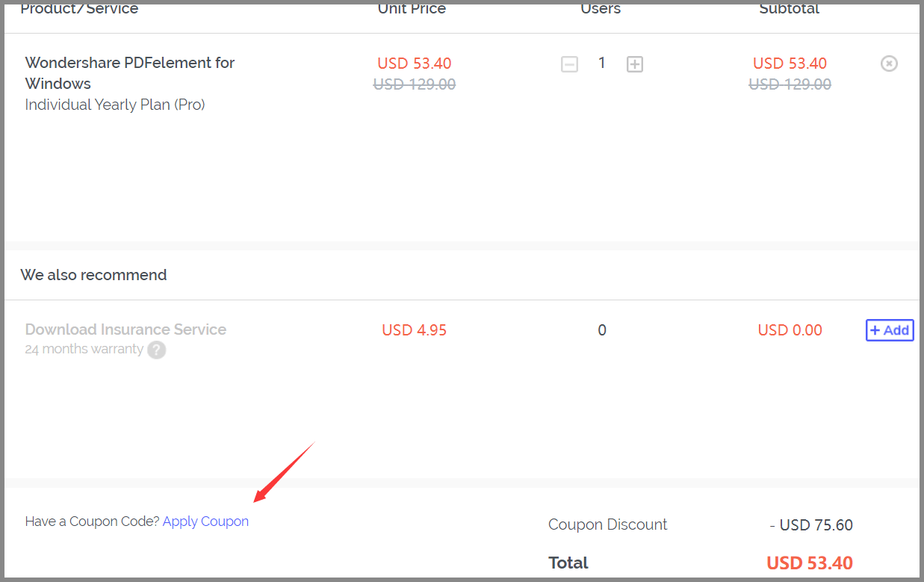Click the Subtotal column header
924x582 pixels.
[x=789, y=9]
